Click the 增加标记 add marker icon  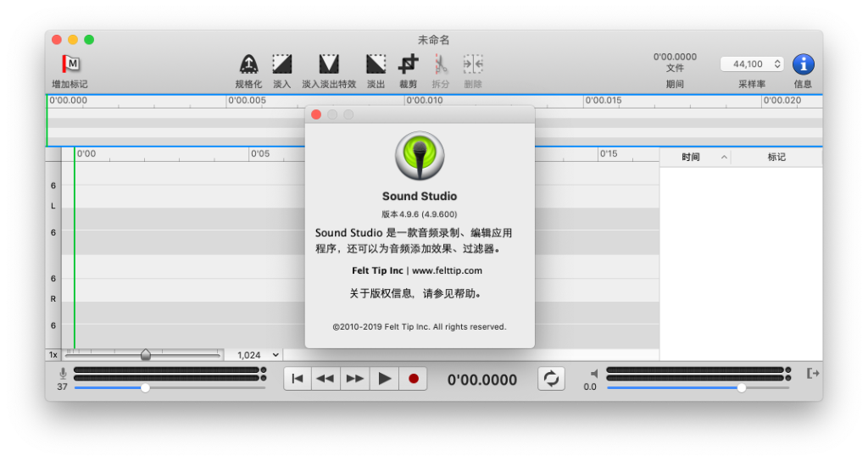pyautogui.click(x=70, y=64)
